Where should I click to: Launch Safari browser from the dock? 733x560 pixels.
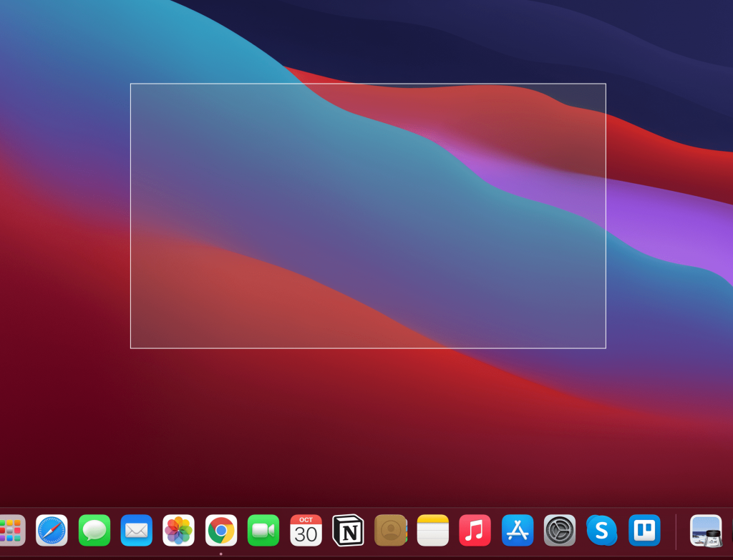tap(52, 530)
